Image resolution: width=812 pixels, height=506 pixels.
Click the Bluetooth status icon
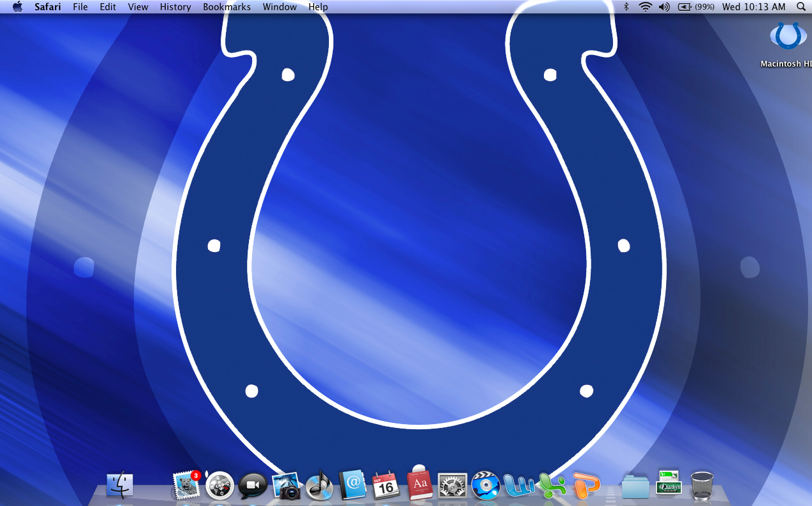pos(626,7)
